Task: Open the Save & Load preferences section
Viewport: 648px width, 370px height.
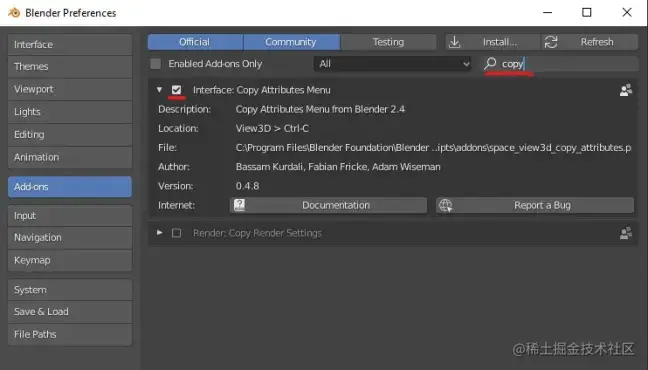Action: coord(70,312)
